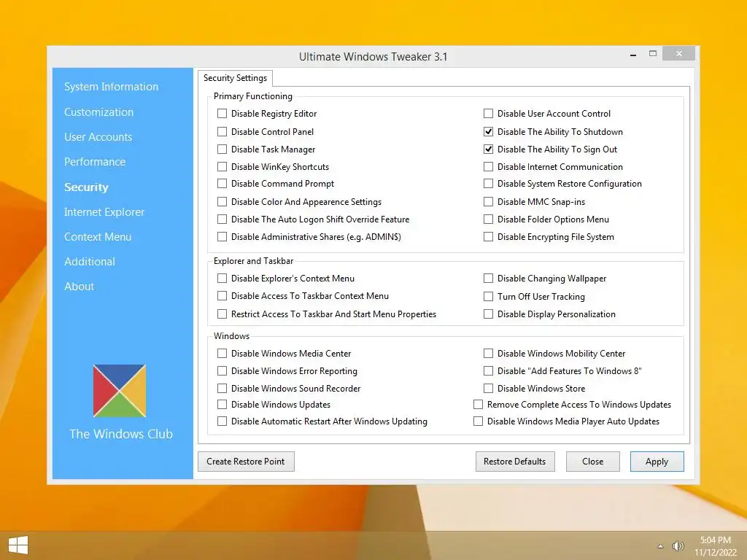Image resolution: width=747 pixels, height=560 pixels.
Task: Check Disable Task Manager
Action: click(222, 149)
